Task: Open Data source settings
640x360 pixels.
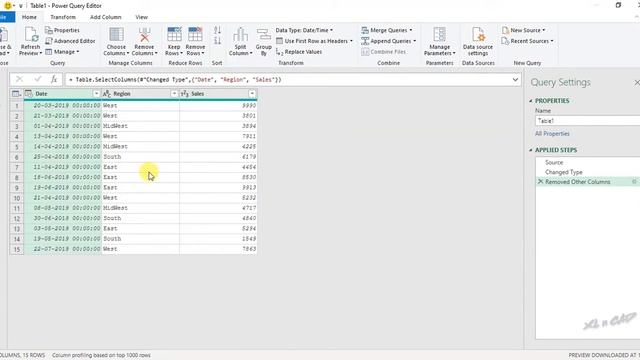Action: [x=478, y=42]
